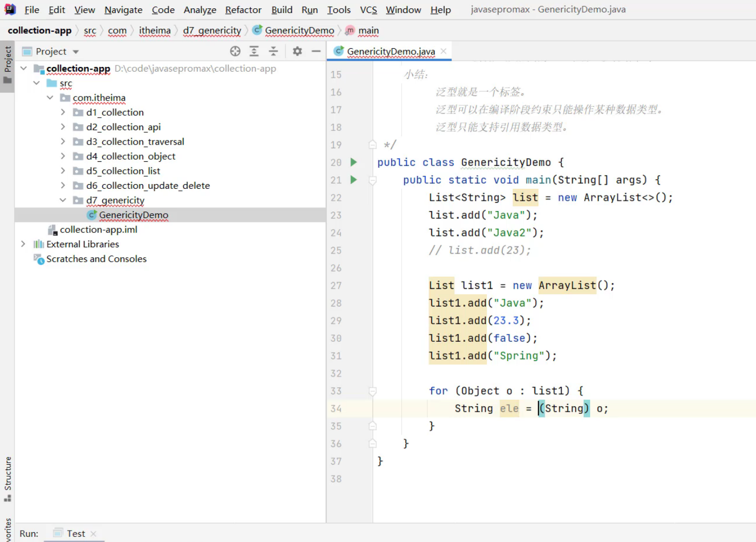756x542 pixels.
Task: Click the ele variable on line 34
Action: [x=509, y=409]
